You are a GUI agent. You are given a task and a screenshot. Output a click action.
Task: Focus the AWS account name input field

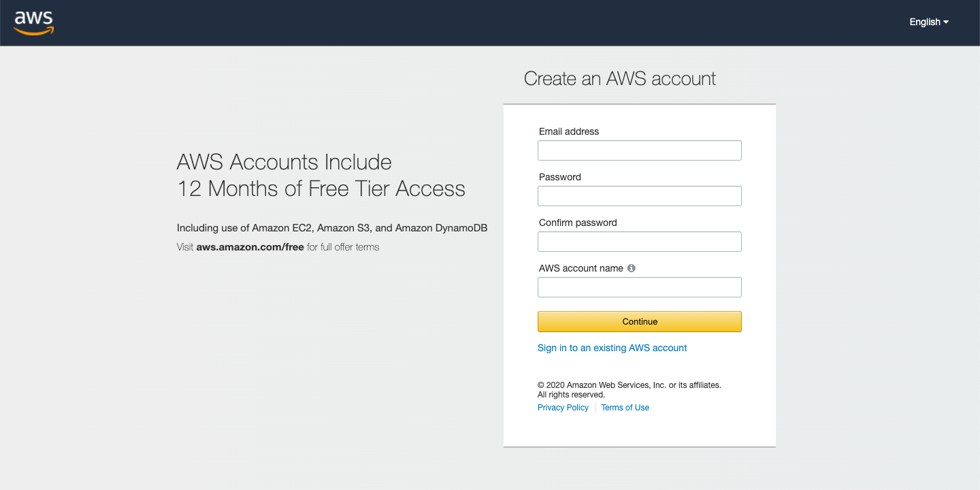pyautogui.click(x=640, y=287)
